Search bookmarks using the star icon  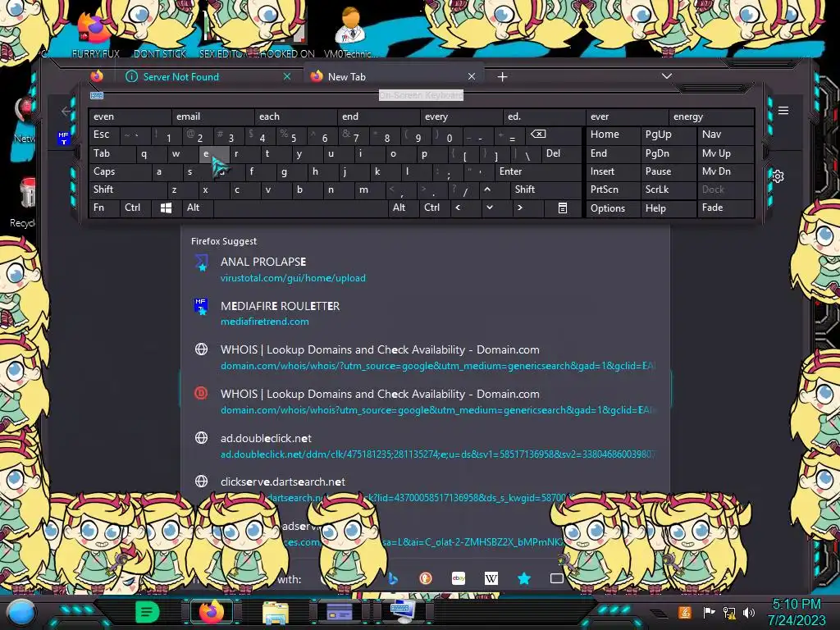click(x=524, y=578)
